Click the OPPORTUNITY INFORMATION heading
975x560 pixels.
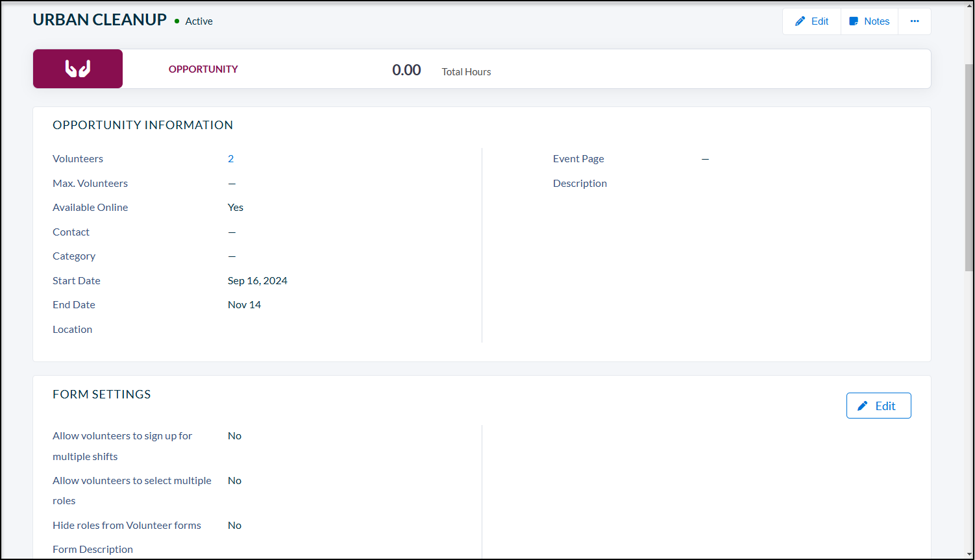point(143,125)
